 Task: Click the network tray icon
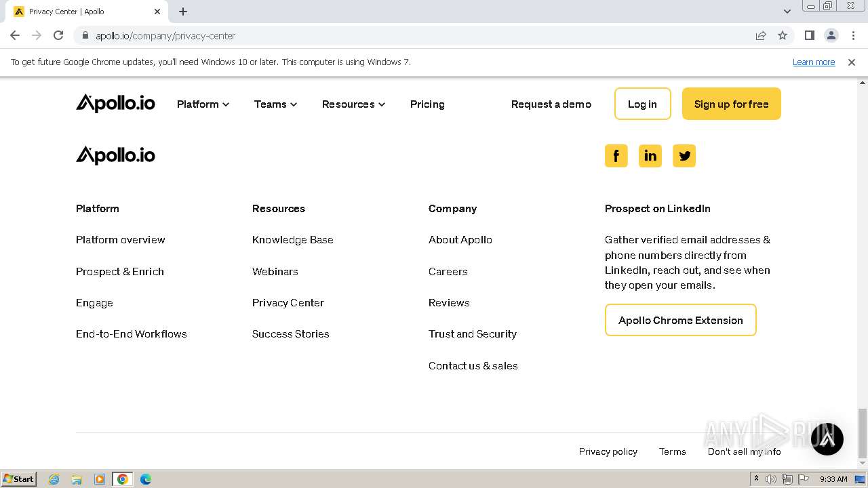pos(787,479)
